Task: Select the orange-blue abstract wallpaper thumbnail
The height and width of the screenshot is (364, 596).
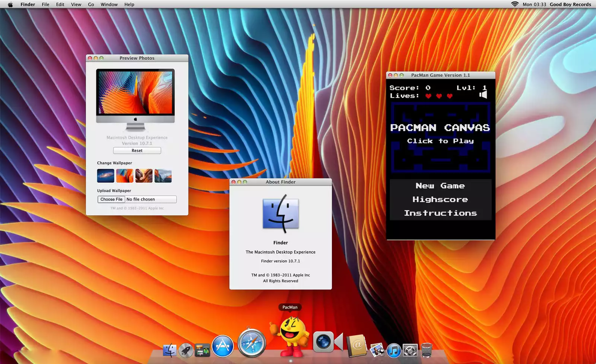Action: click(125, 176)
